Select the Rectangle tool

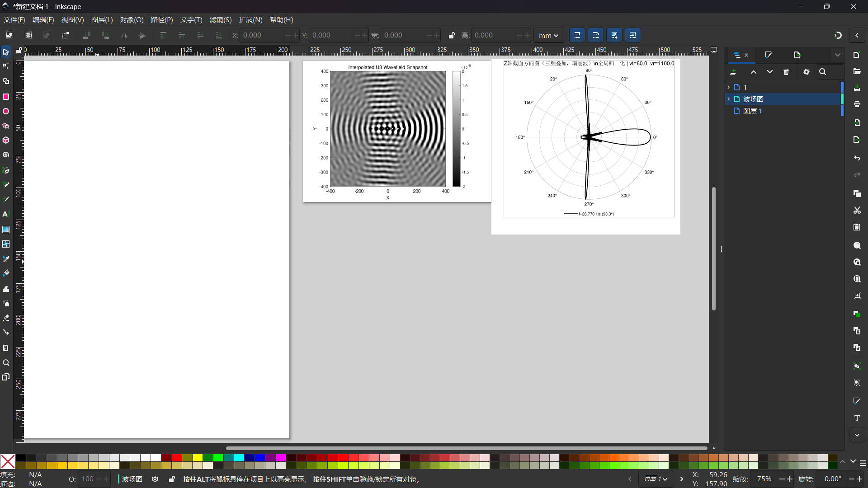pos(6,97)
